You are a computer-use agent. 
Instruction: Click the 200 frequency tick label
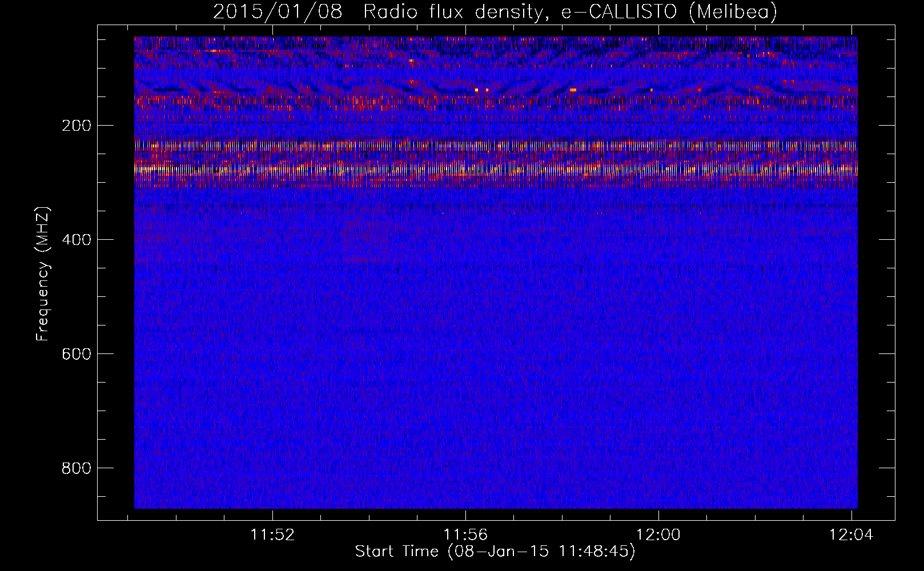click(77, 126)
